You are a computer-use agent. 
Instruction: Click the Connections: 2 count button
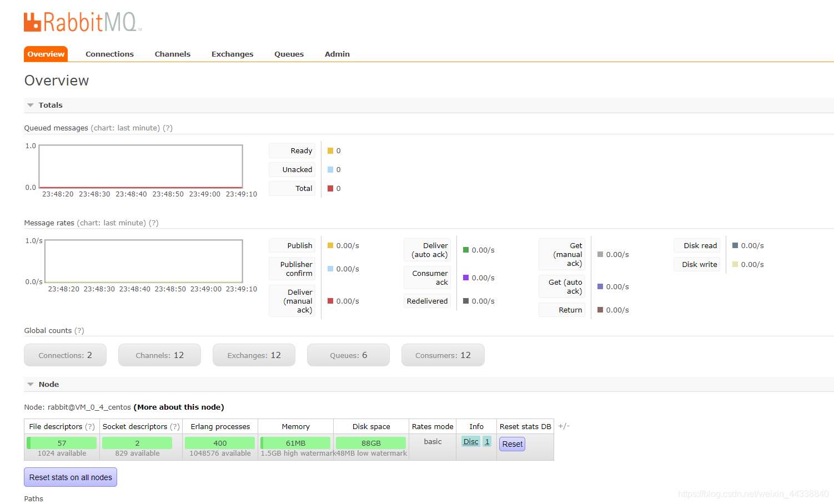coord(65,355)
